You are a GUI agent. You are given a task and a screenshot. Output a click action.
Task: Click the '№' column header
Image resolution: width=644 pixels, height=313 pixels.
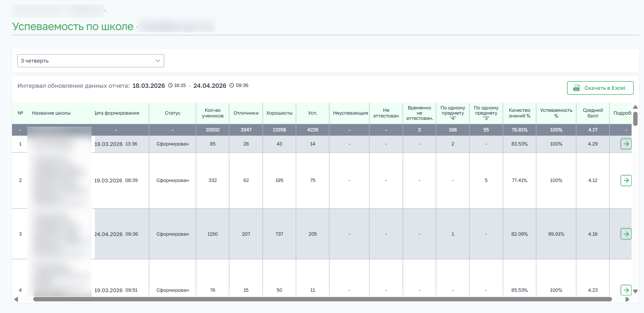click(x=20, y=113)
